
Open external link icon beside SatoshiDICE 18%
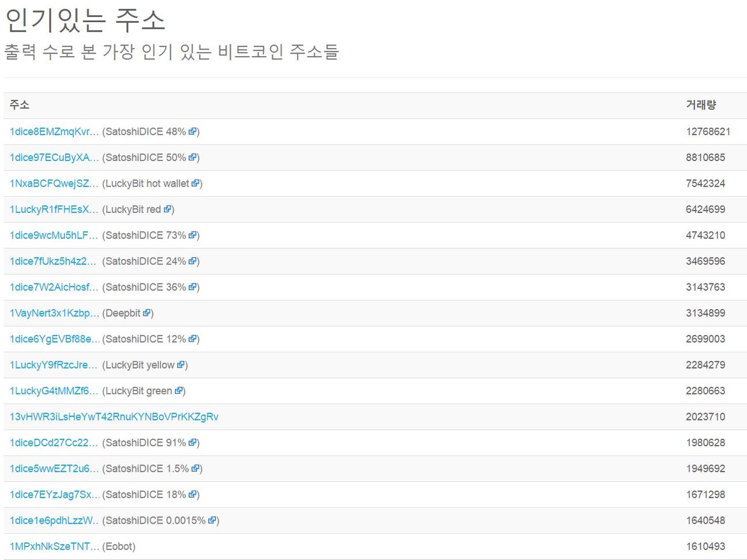coord(193,495)
